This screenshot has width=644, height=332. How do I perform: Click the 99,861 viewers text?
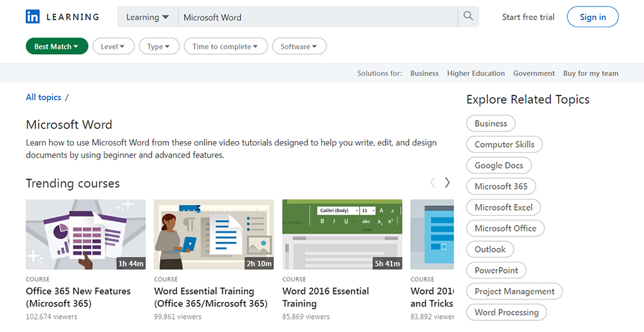(178, 316)
